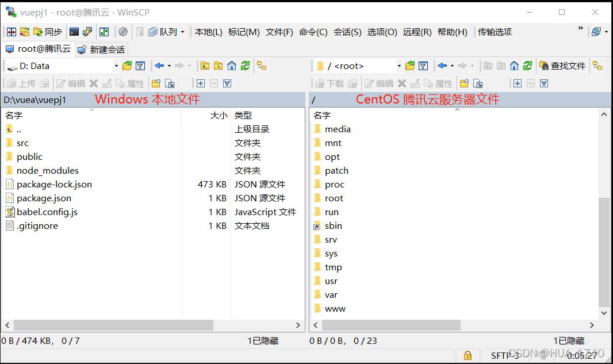Open the 队列 queue dropdown arrow

183,32
